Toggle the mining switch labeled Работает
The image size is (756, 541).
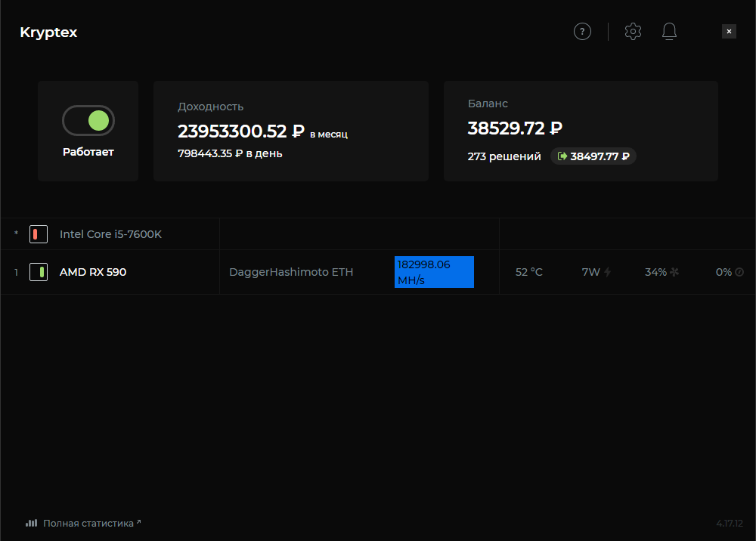pos(88,120)
